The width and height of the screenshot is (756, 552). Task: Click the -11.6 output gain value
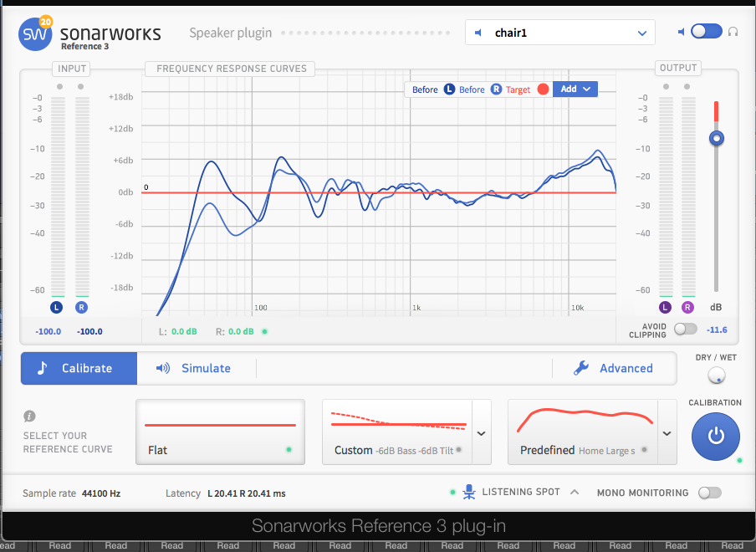(717, 330)
